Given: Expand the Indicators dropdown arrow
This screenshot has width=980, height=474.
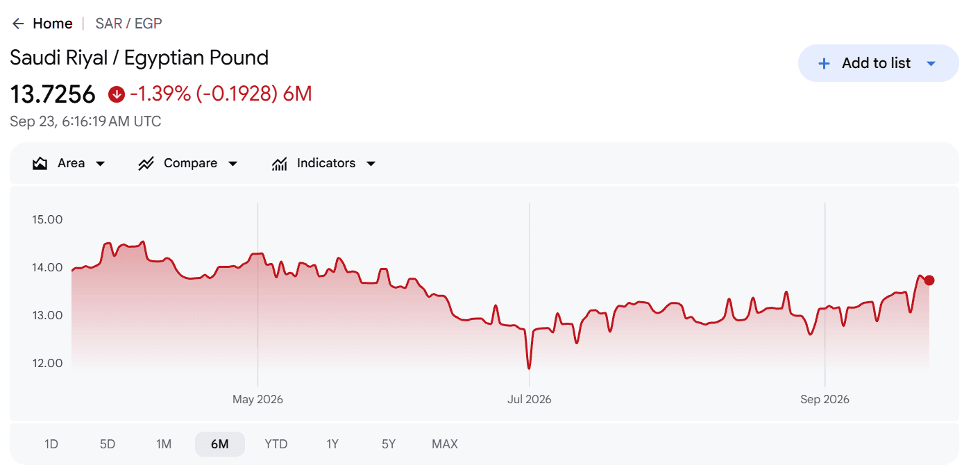Looking at the screenshot, I should point(371,164).
